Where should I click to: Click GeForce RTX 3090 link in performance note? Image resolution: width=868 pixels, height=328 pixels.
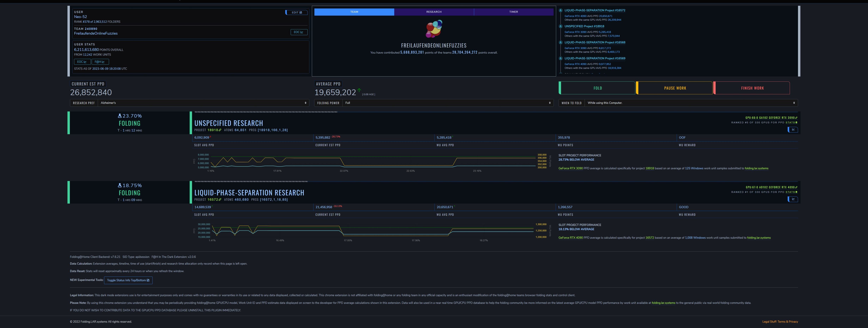click(570, 168)
